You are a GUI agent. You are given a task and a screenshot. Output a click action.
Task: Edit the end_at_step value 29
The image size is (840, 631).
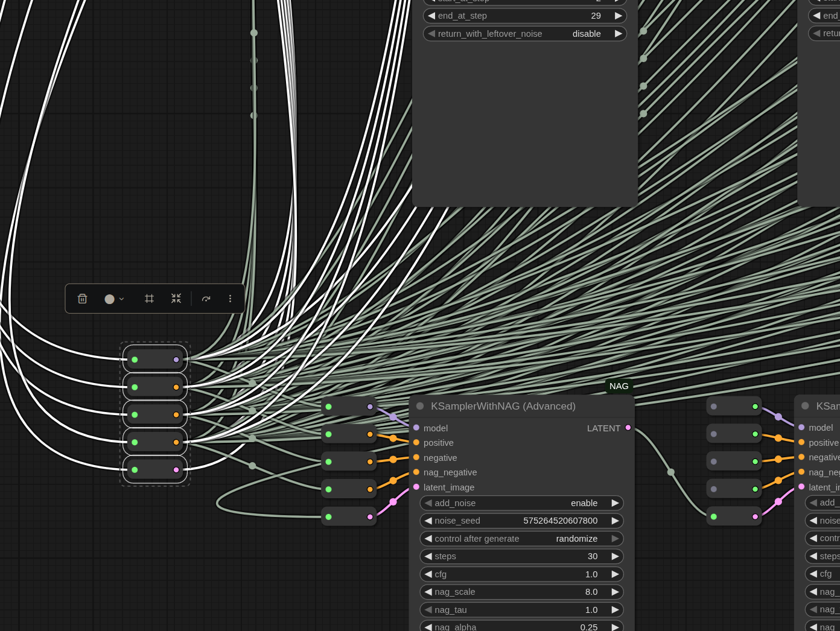point(525,16)
